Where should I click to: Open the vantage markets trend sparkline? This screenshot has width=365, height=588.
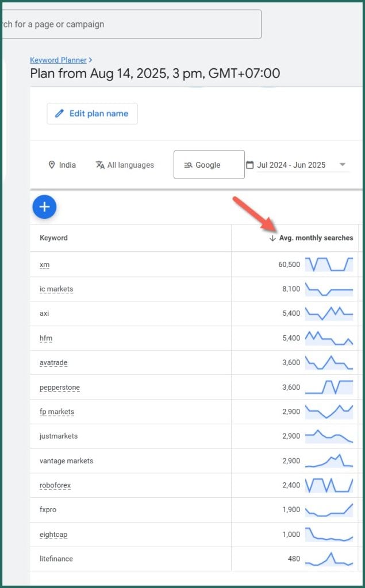[x=329, y=461]
